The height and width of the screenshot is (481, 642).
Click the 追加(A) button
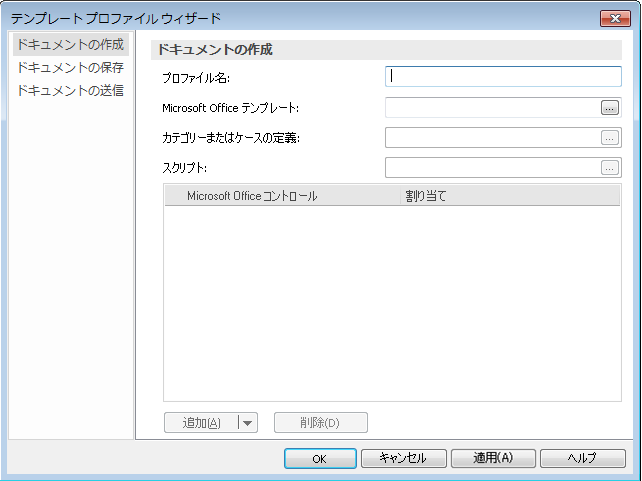[201, 422]
